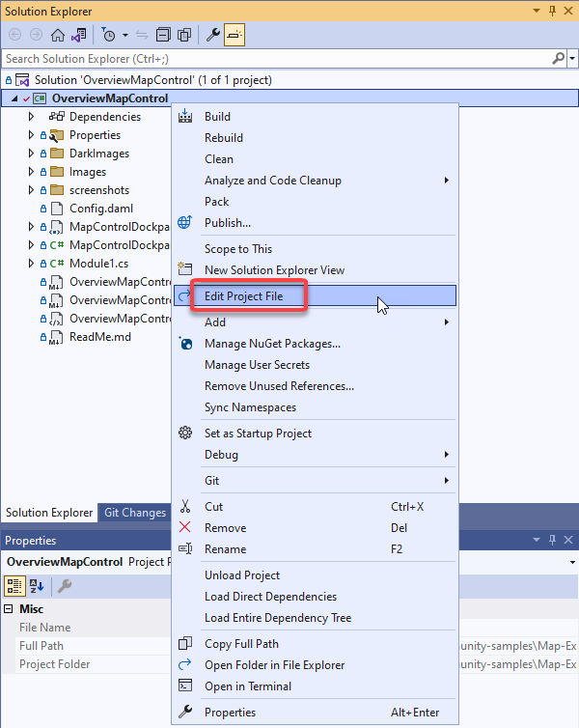The image size is (579, 728).
Task: Click the Show All Files toolbar icon
Action: (183, 35)
